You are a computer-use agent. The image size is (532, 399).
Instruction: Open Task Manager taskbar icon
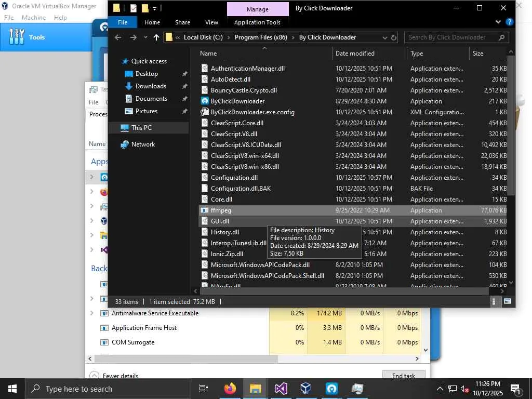(x=357, y=389)
